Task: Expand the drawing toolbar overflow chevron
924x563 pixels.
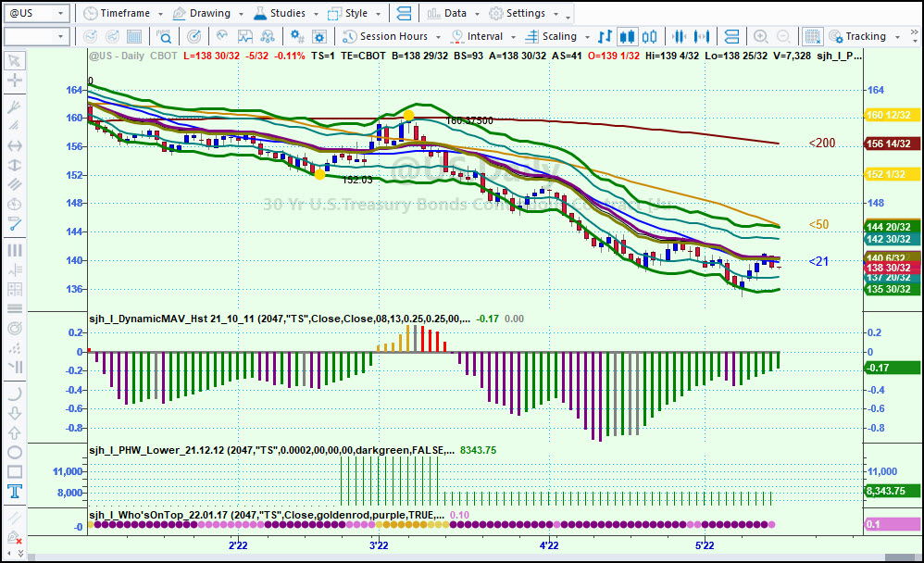Action: click(x=20, y=553)
